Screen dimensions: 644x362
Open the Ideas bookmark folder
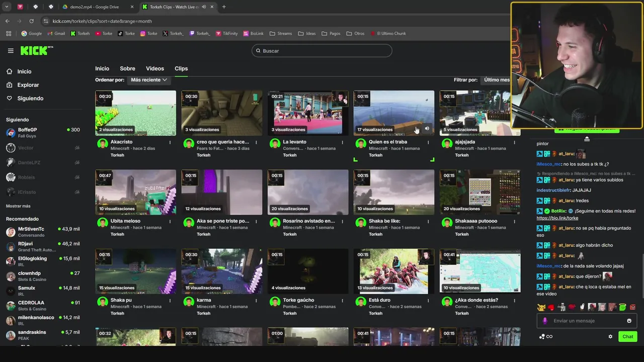point(307,34)
